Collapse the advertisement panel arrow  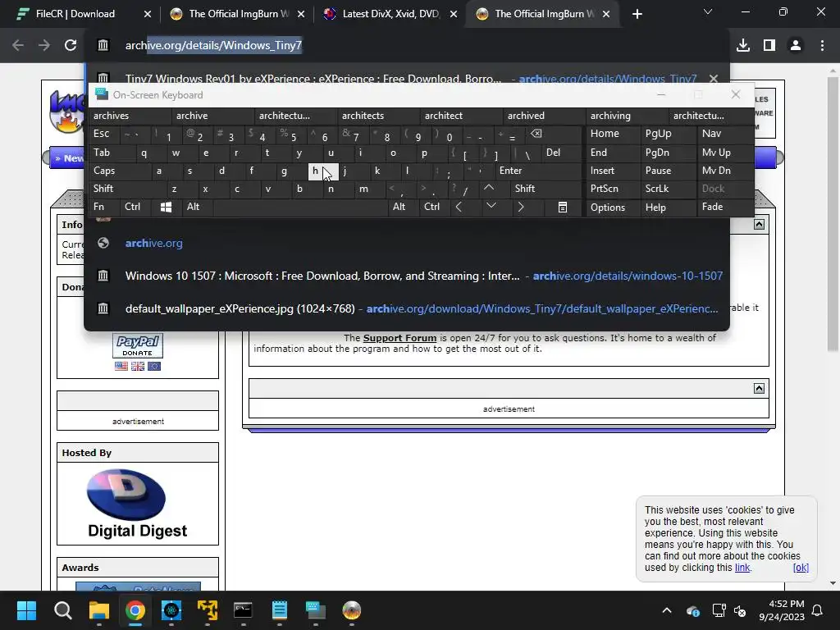759,388
